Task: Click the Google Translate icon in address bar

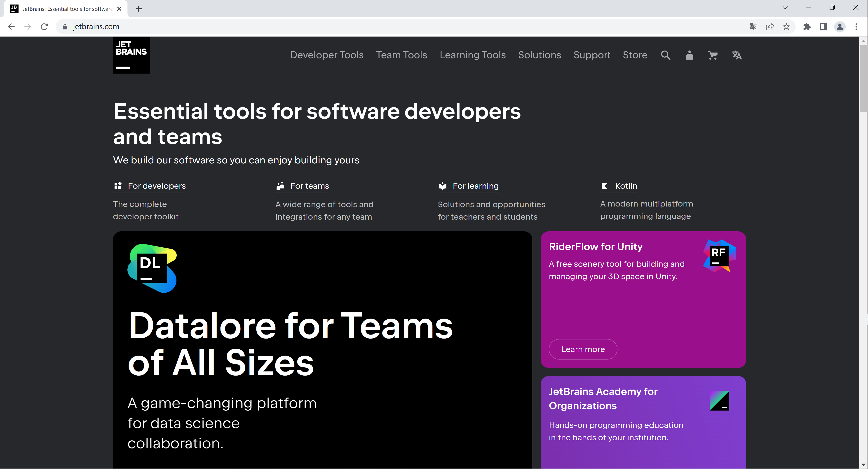Action: click(x=753, y=27)
